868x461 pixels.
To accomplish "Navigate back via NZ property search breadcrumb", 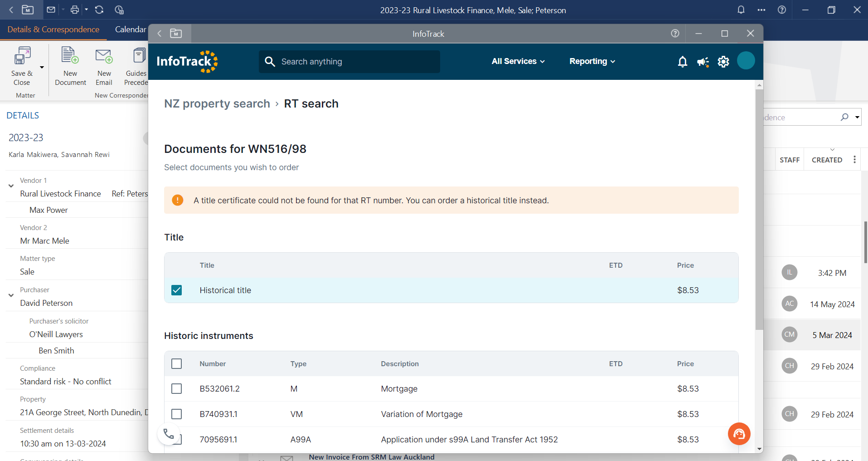I will click(x=217, y=103).
